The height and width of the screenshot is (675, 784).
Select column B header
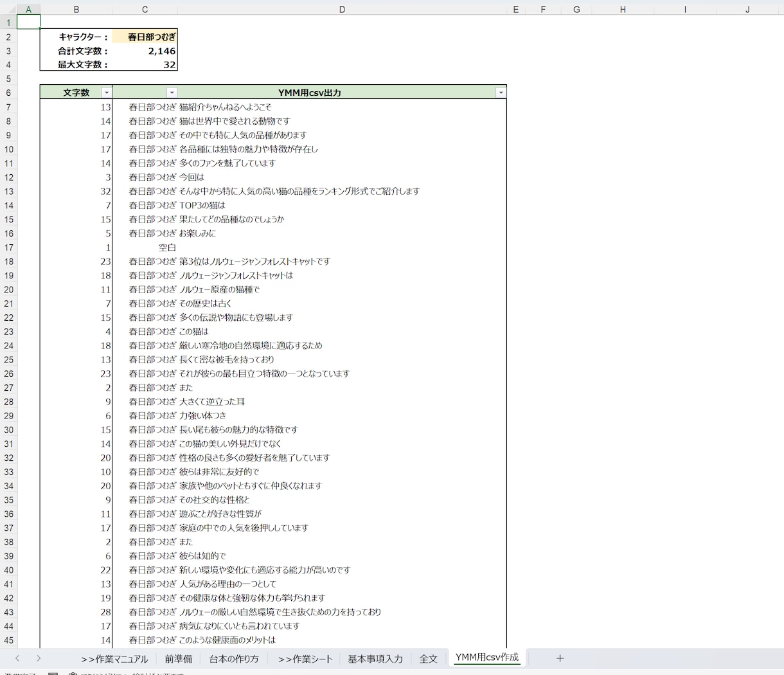[x=76, y=9]
